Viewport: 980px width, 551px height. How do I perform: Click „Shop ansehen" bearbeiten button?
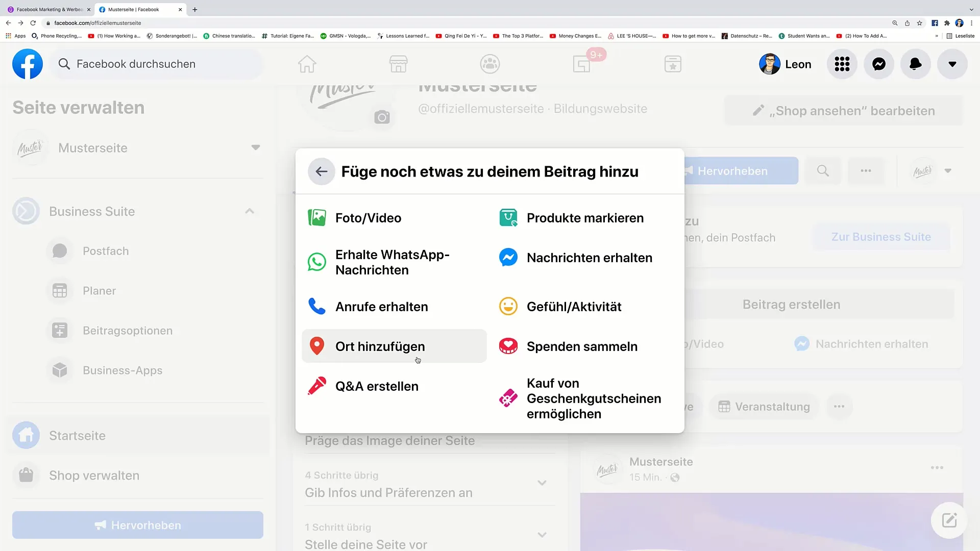[844, 111]
